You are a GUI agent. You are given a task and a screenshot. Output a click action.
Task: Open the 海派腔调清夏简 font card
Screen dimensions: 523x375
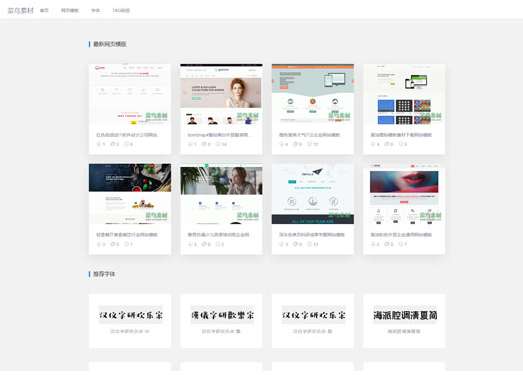click(x=404, y=321)
